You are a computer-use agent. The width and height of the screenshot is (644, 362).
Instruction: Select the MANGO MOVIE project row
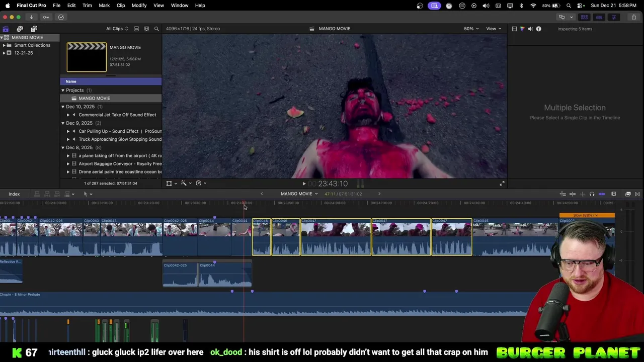coord(111,98)
